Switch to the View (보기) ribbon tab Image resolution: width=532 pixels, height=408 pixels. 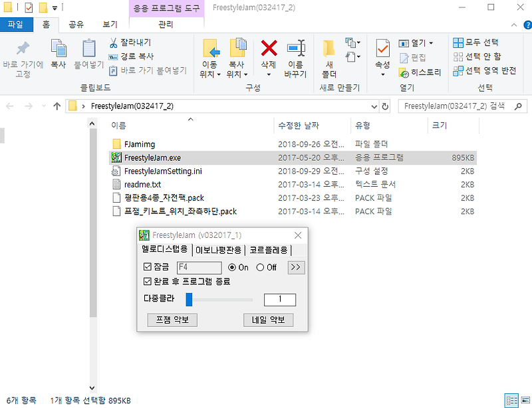[110, 25]
